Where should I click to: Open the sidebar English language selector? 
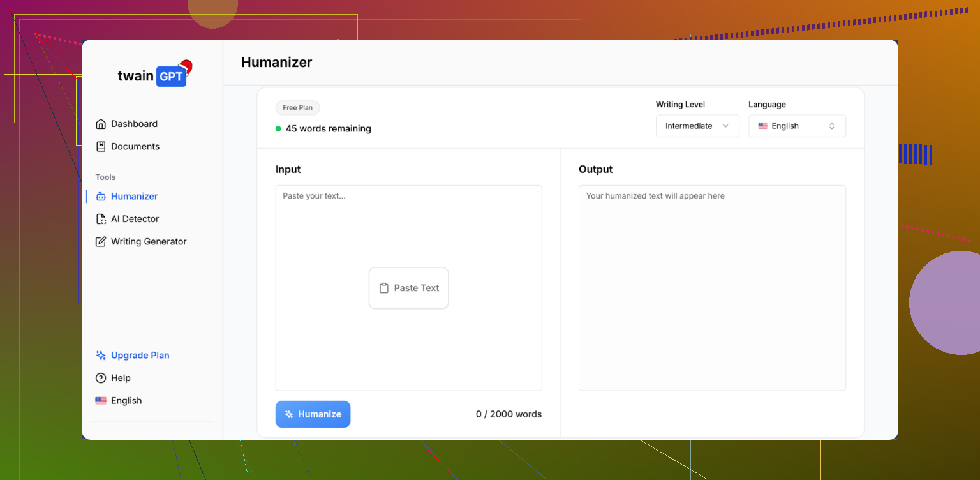(x=119, y=401)
